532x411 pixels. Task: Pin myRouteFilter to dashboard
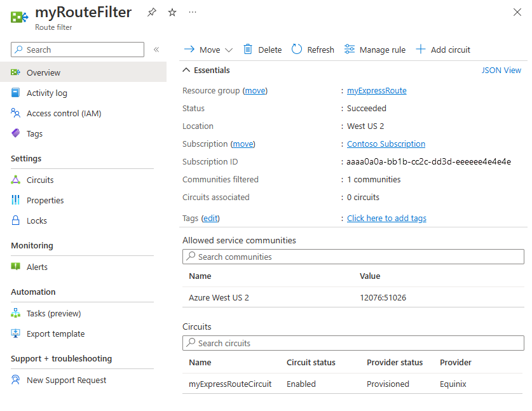(x=153, y=11)
